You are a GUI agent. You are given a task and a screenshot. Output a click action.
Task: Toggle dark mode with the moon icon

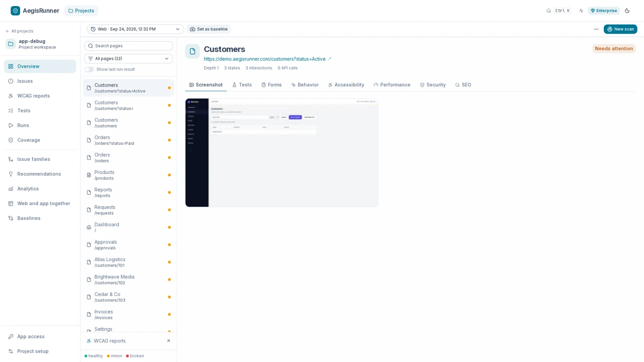point(627,11)
